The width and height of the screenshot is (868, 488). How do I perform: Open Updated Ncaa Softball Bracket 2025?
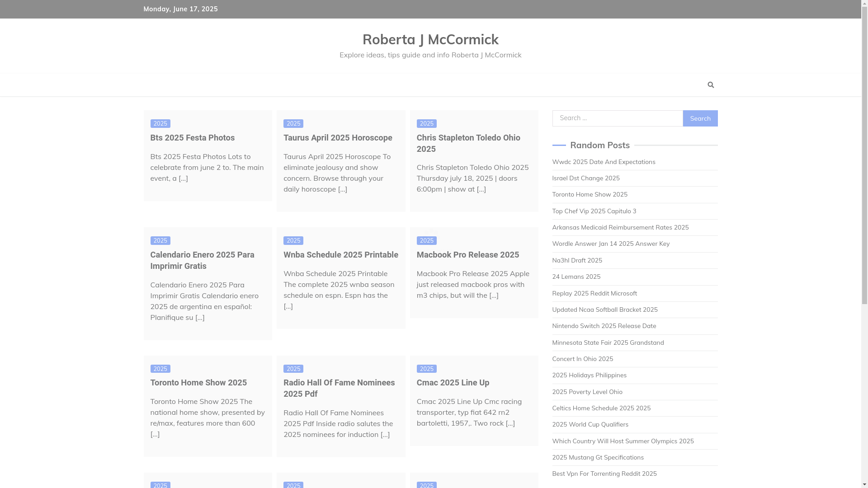pos(605,310)
